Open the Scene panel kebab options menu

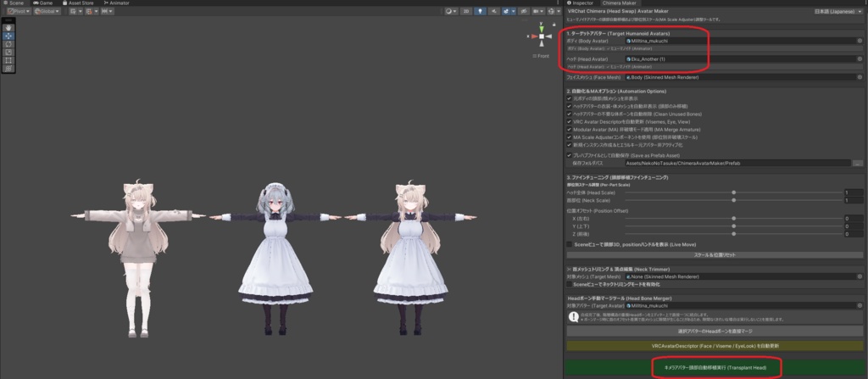tap(559, 3)
